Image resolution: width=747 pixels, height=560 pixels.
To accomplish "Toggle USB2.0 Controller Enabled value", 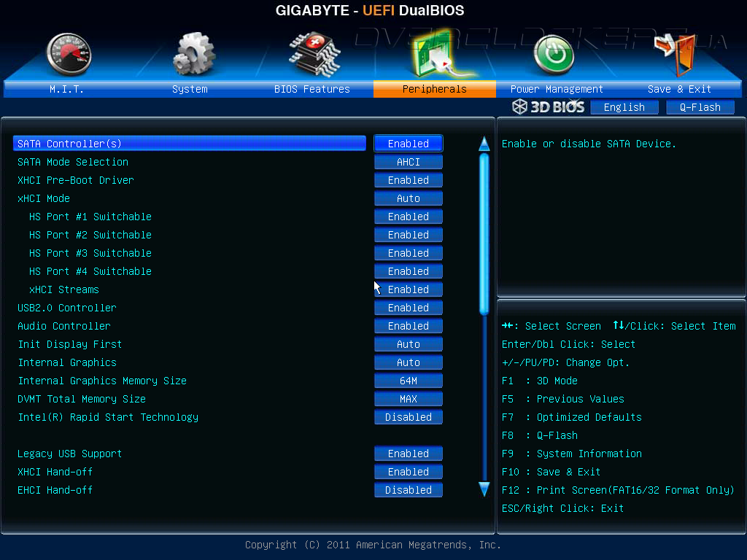I will click(x=409, y=308).
